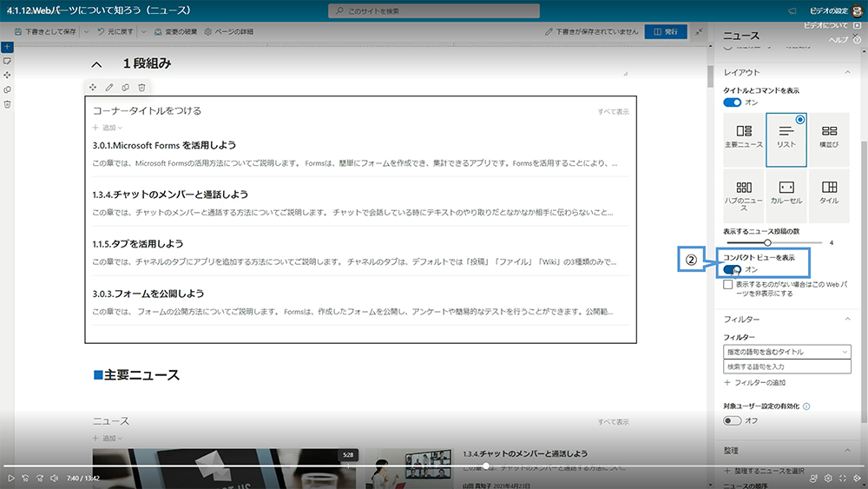The height and width of the screenshot is (489, 868).
Task: Select the Tiles layout tile
Action: [x=829, y=196]
